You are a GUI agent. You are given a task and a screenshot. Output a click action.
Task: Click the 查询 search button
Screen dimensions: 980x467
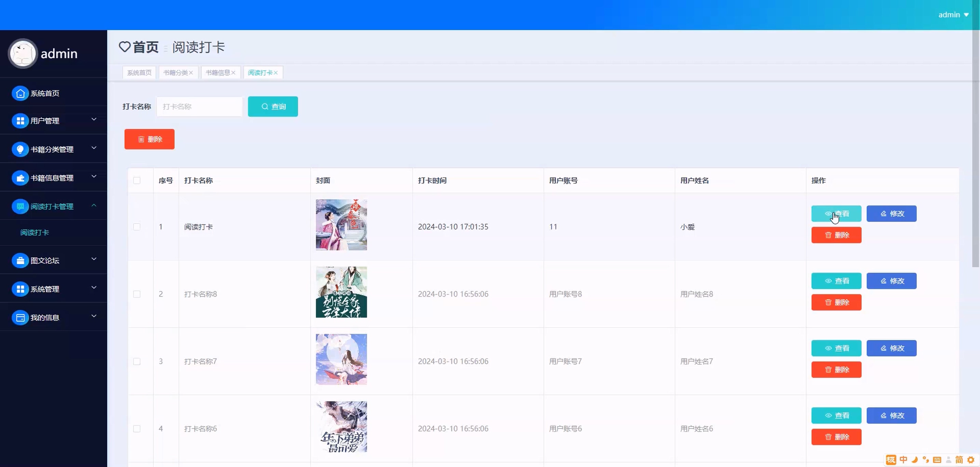coord(273,107)
